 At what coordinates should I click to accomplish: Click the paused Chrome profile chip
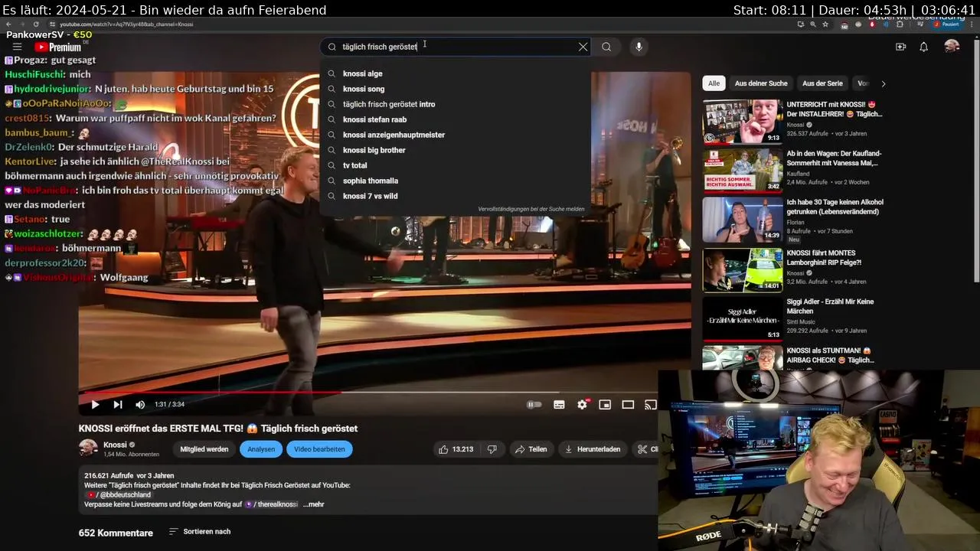tap(947, 24)
